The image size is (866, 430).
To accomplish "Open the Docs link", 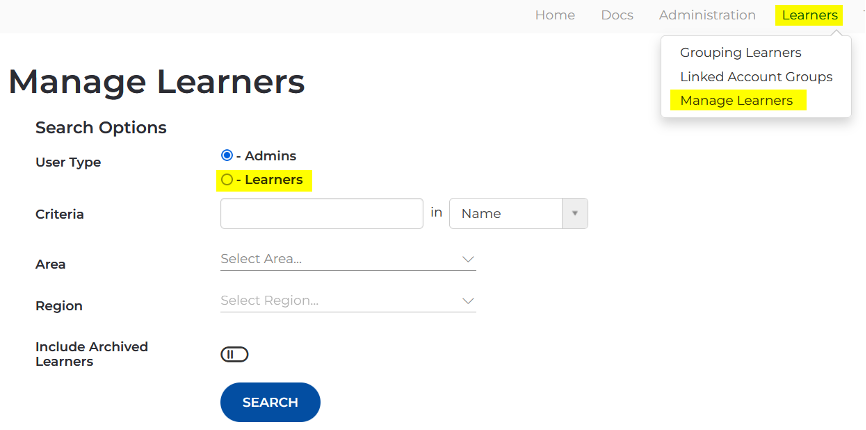I will 617,15.
